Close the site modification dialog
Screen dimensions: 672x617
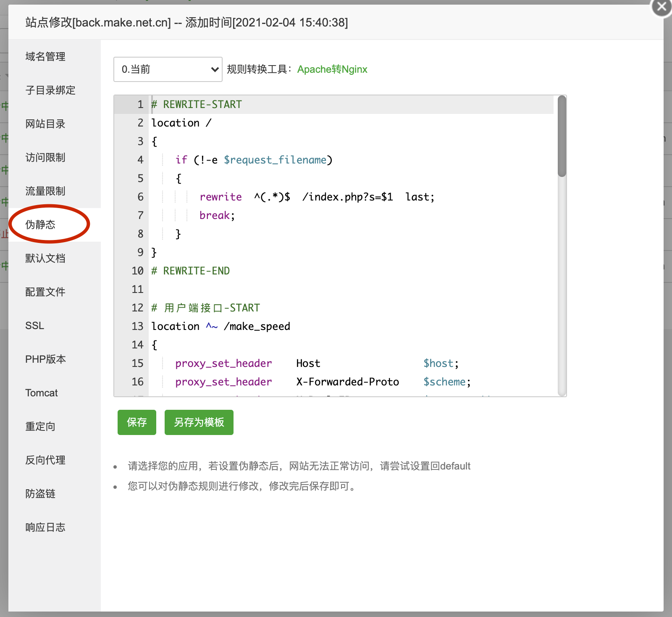[661, 7]
